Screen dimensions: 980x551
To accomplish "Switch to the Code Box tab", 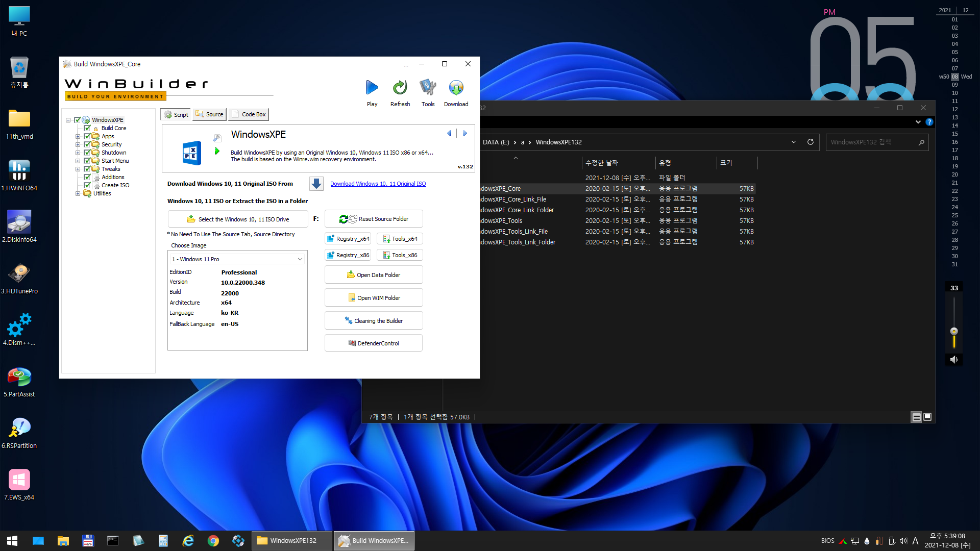I will [249, 114].
